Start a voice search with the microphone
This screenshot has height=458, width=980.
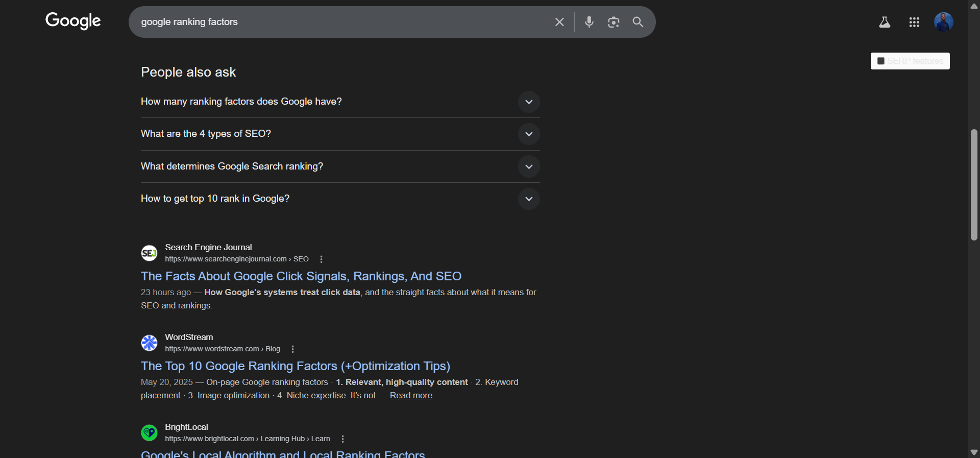(589, 22)
